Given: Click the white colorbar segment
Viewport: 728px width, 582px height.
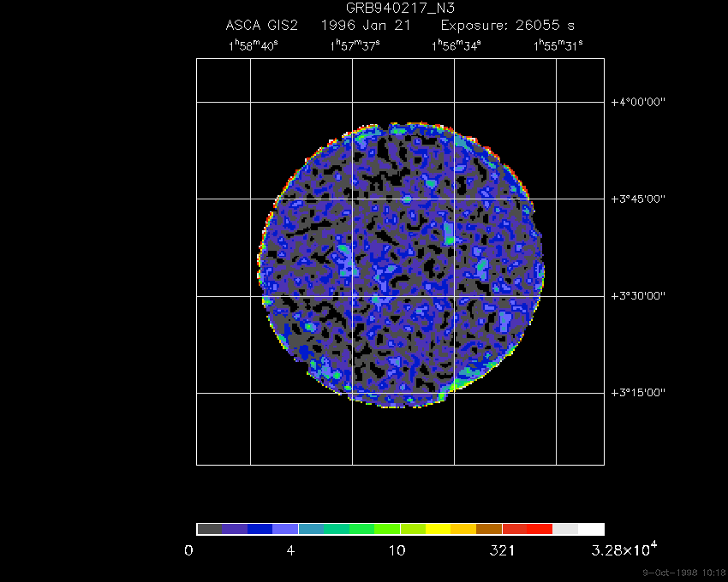Looking at the screenshot, I should (x=591, y=529).
